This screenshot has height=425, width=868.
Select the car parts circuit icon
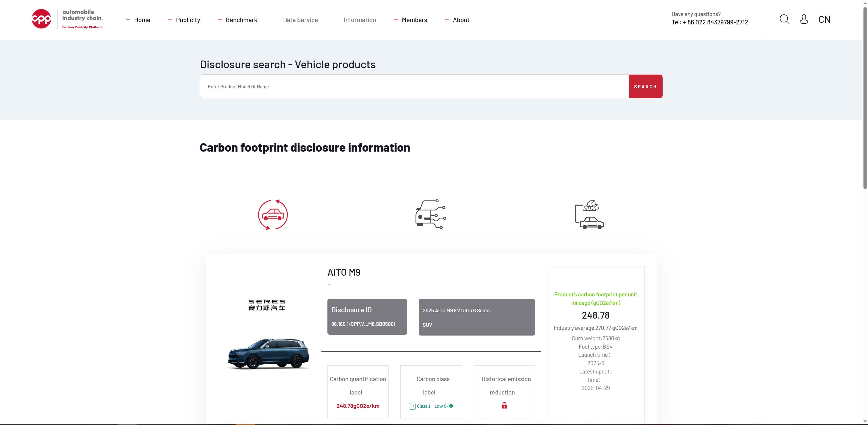point(431,214)
